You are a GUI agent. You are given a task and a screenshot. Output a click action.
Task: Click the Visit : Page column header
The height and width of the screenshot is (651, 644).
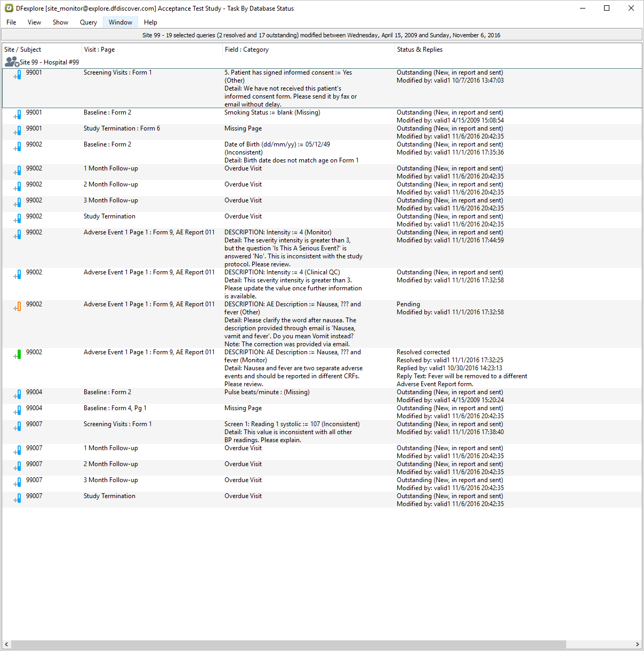99,50
